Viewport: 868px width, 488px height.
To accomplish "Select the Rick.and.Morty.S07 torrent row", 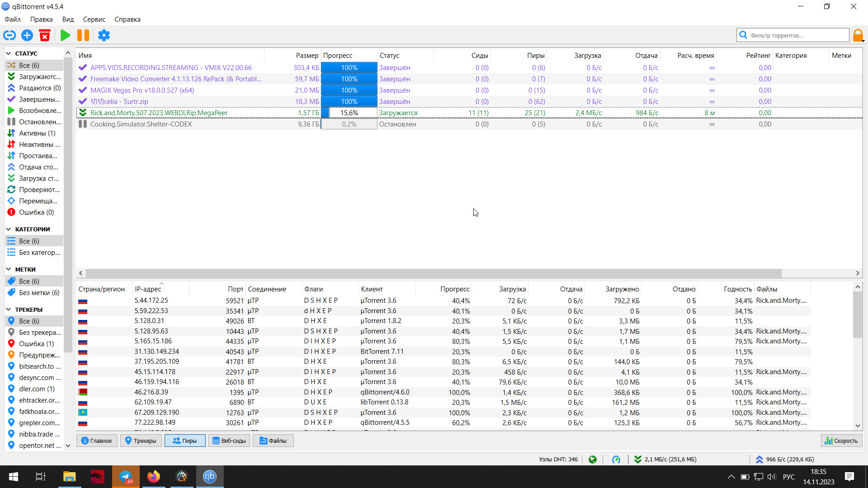I will click(x=159, y=113).
